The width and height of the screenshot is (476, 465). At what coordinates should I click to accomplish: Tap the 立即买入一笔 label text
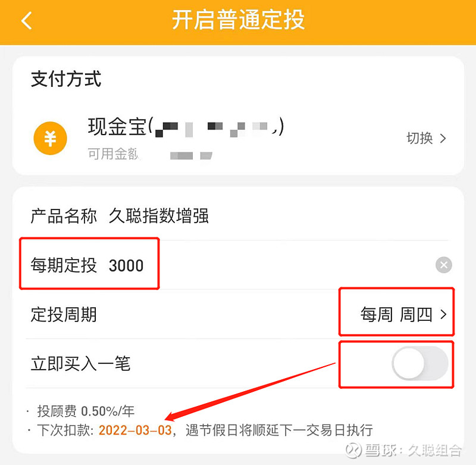(81, 364)
